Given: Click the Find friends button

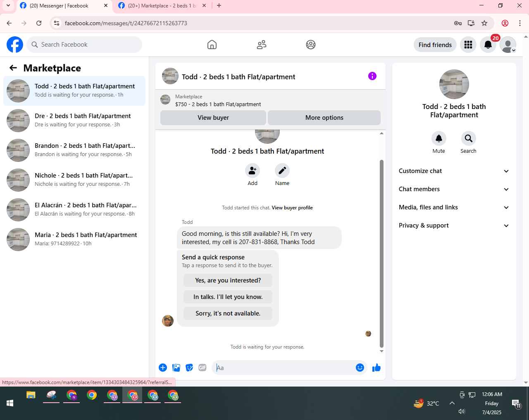Looking at the screenshot, I should 435,45.
